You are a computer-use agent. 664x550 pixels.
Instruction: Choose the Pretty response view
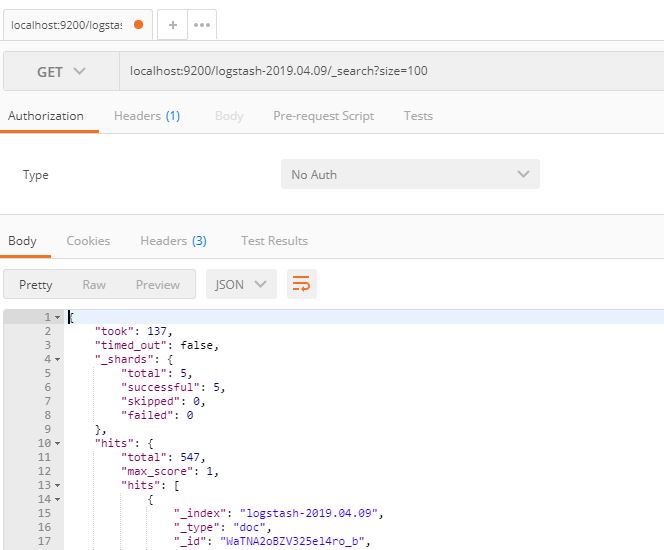(36, 285)
